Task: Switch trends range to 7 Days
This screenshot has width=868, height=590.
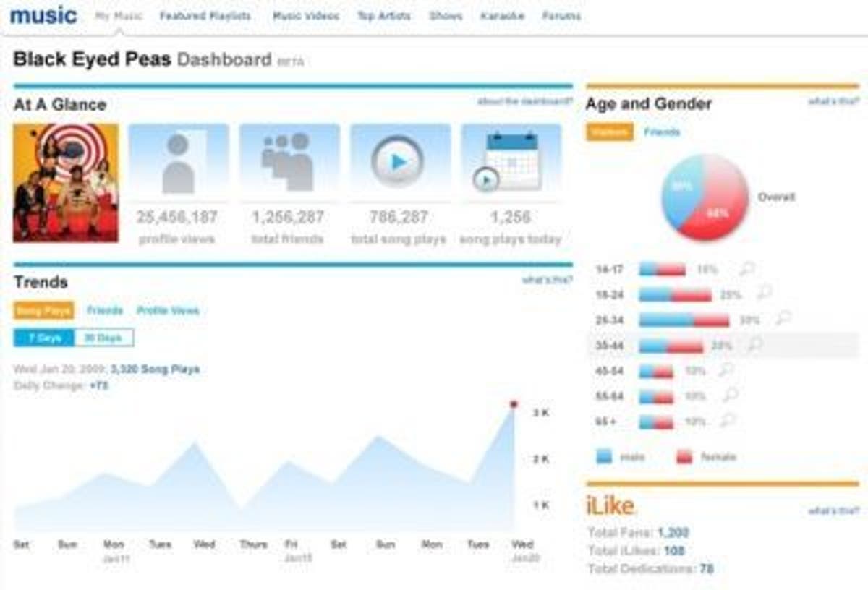Action: pyautogui.click(x=44, y=338)
